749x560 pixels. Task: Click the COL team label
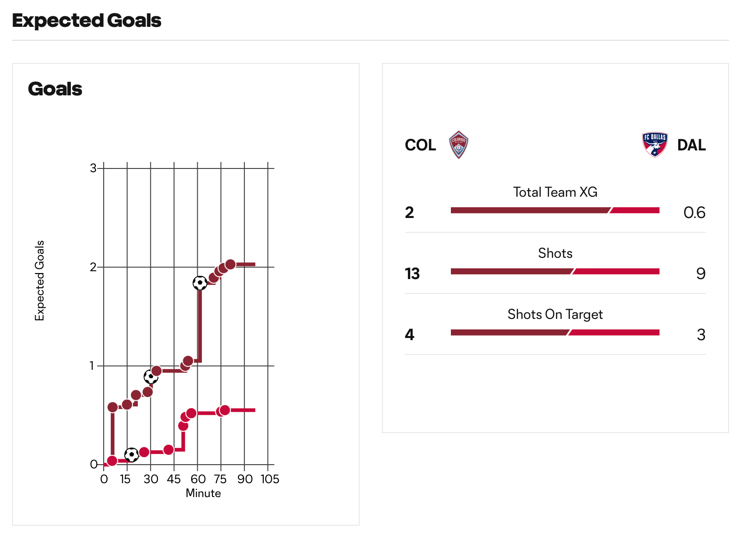(x=420, y=145)
